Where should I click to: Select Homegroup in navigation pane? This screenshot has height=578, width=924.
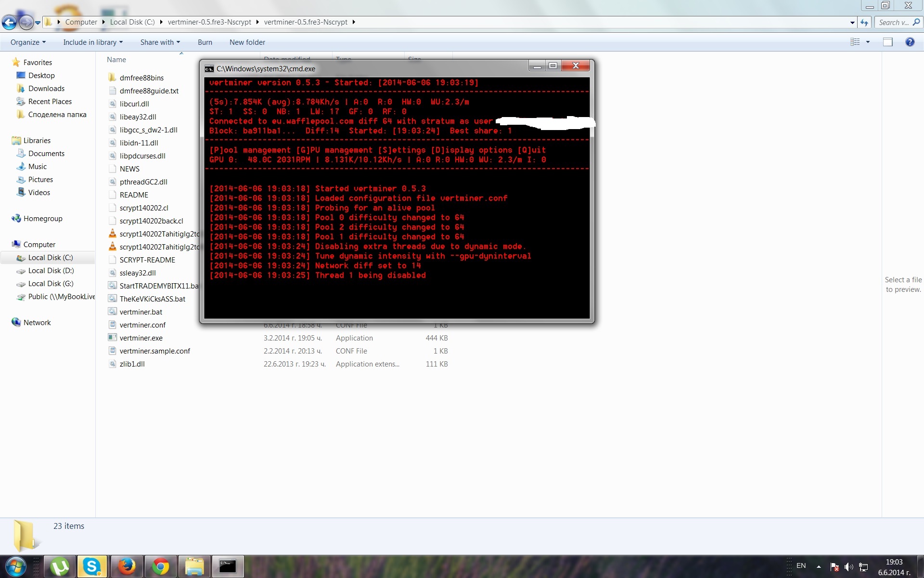point(43,219)
